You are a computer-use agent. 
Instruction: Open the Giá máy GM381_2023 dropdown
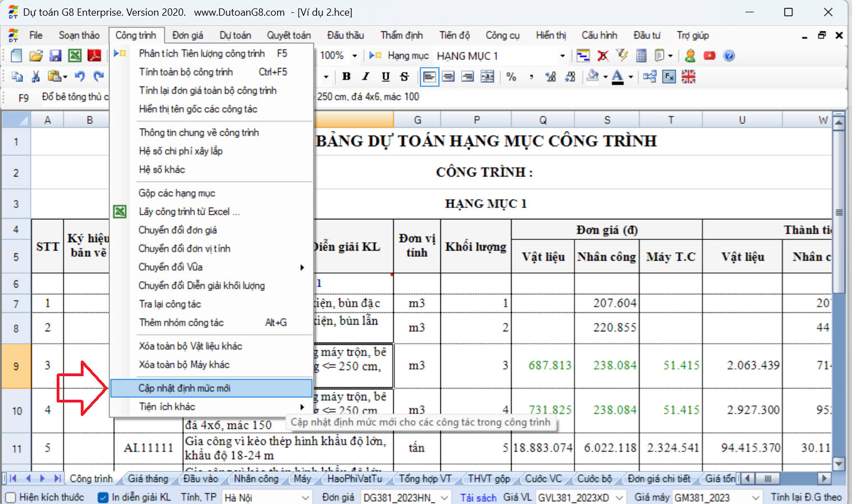756,497
